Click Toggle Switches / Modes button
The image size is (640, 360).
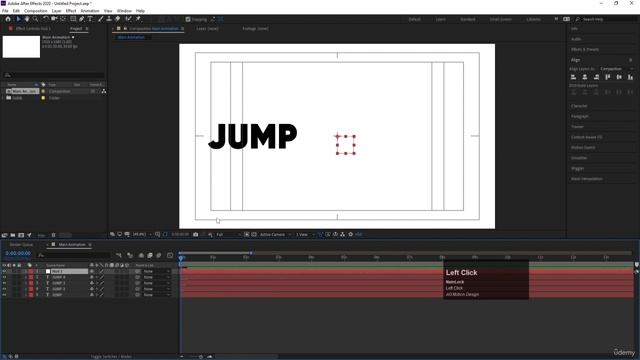pyautogui.click(x=111, y=356)
